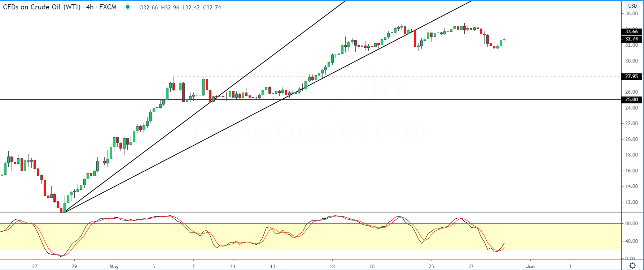Click date 11 on the time axis
644x270 pixels.
233,266
